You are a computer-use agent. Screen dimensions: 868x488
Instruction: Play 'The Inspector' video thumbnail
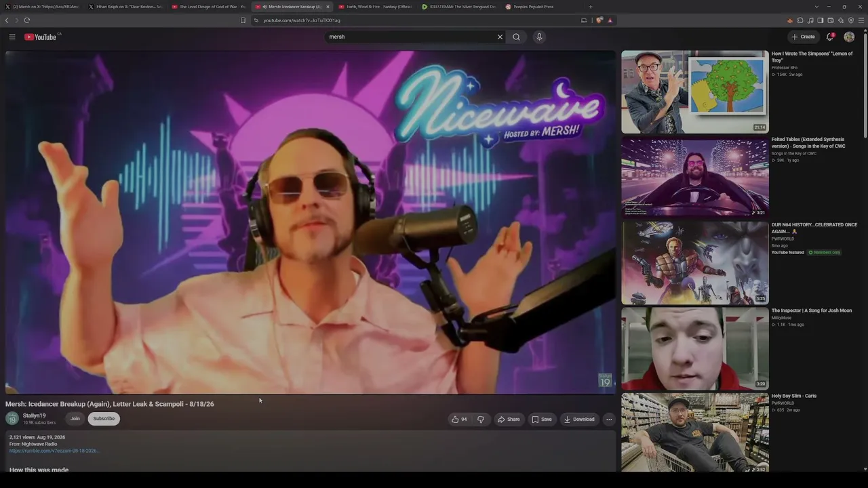(695, 348)
